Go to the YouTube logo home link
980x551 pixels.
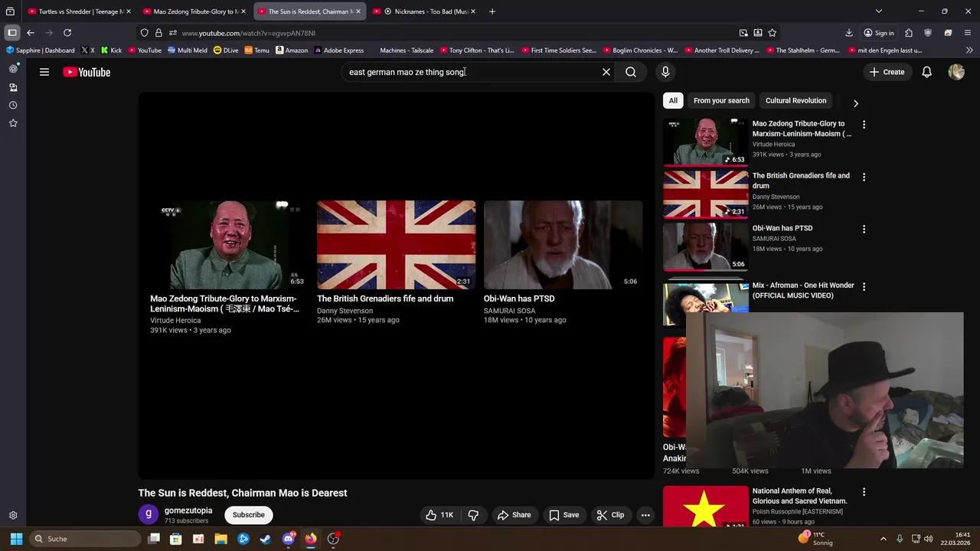(x=87, y=72)
